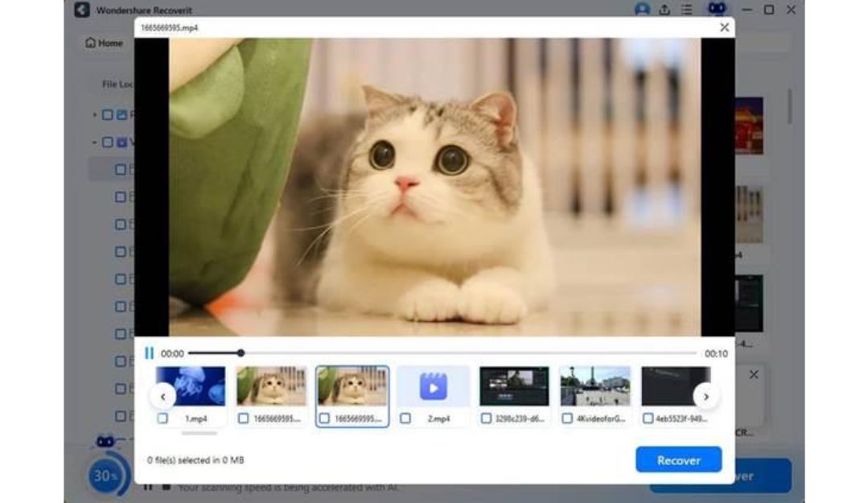Open the list menu icon in title bar
868x503 pixels.
[686, 10]
